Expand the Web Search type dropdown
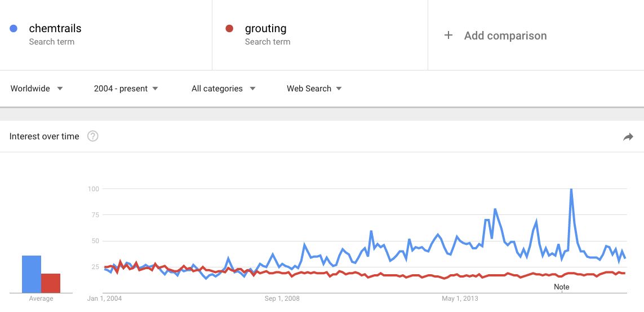Image resolution: width=644 pixels, height=312 pixels. (x=314, y=89)
